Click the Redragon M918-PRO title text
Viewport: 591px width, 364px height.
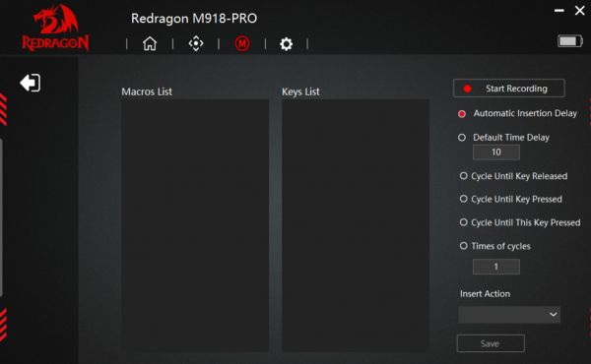(x=194, y=18)
